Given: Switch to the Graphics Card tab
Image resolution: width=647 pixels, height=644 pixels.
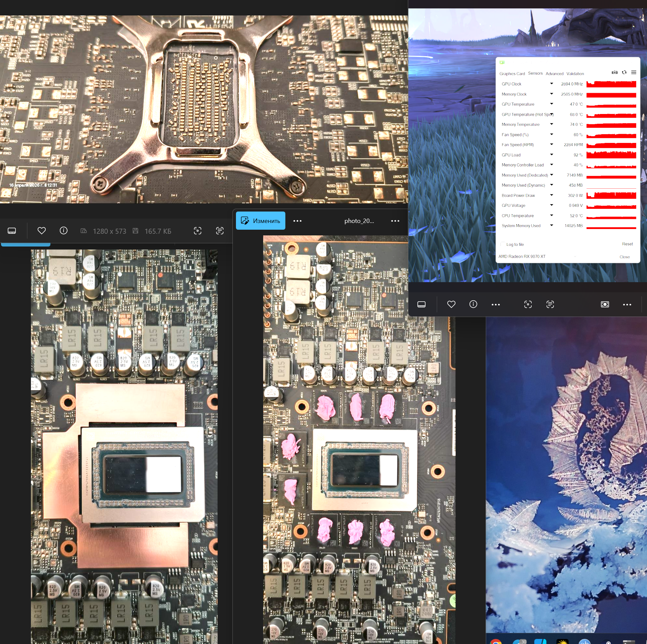Looking at the screenshot, I should pyautogui.click(x=512, y=74).
